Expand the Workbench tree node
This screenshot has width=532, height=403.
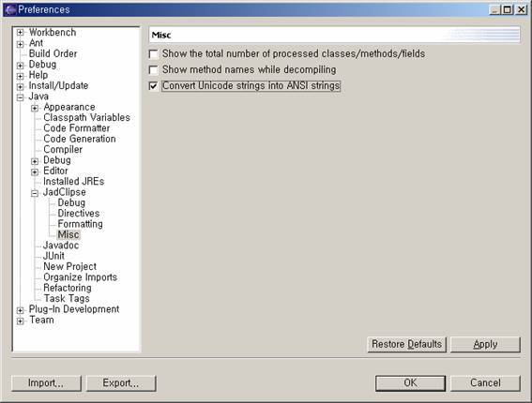pos(21,33)
